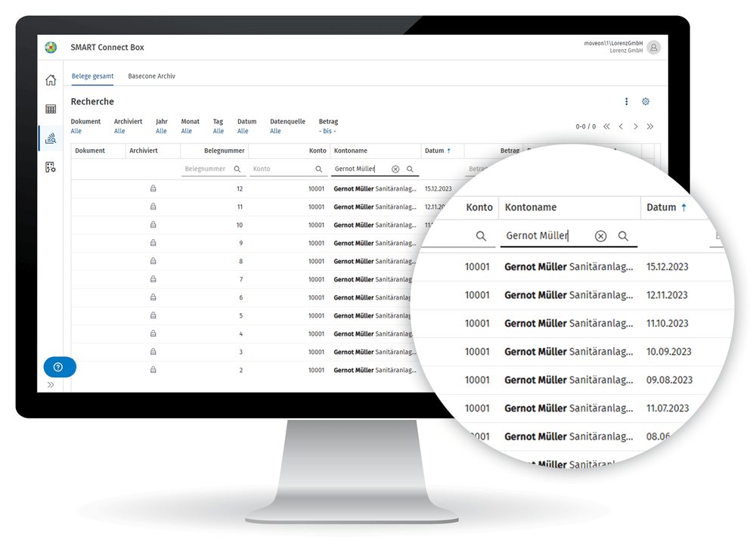Image resolution: width=756 pixels, height=559 pixels.
Task: Click the archive icon for Belegnummer 12
Action: (153, 188)
